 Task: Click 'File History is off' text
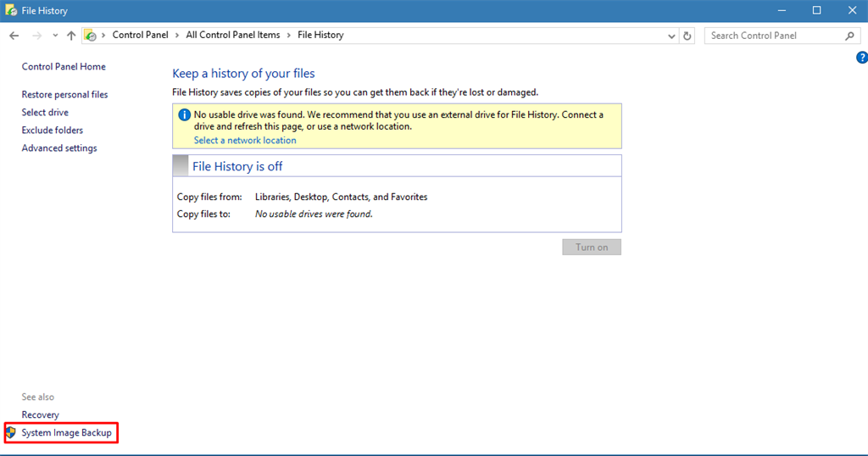[237, 166]
